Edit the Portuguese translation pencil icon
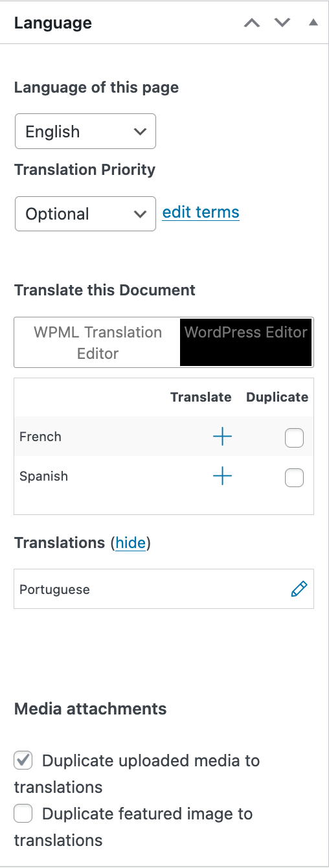329x868 pixels. click(299, 589)
